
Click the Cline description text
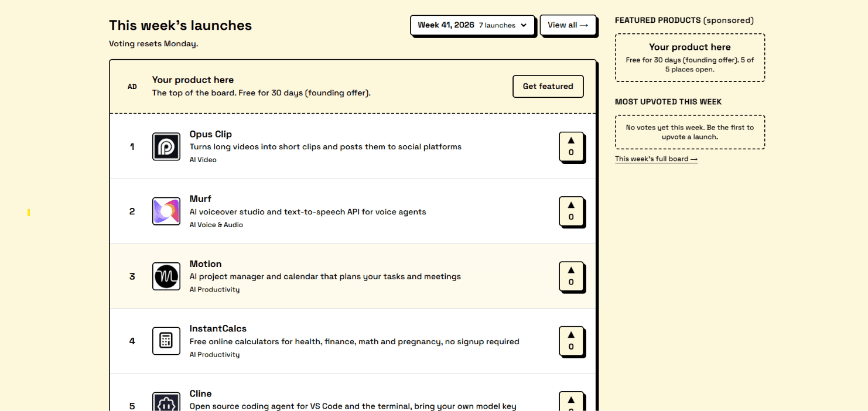pyautogui.click(x=353, y=406)
